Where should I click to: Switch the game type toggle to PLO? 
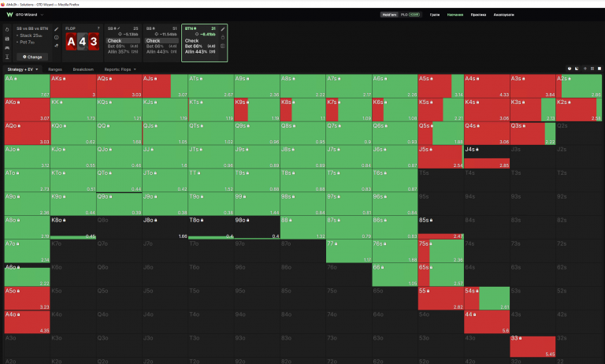point(404,15)
